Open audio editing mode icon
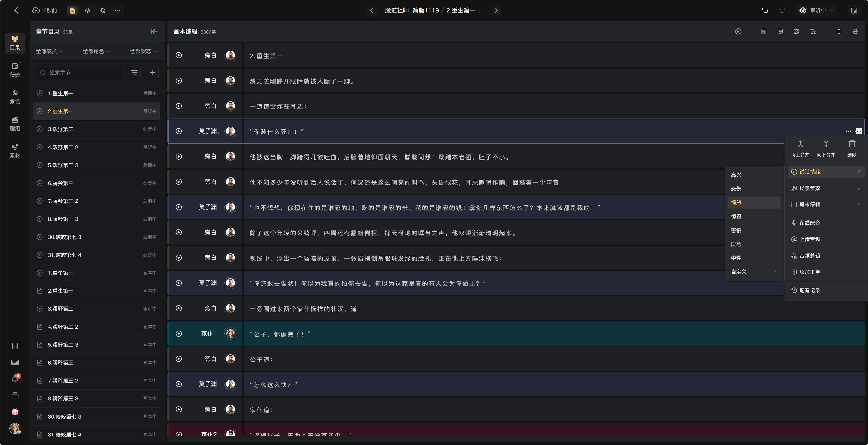The width and height of the screenshot is (868, 445). (x=102, y=10)
